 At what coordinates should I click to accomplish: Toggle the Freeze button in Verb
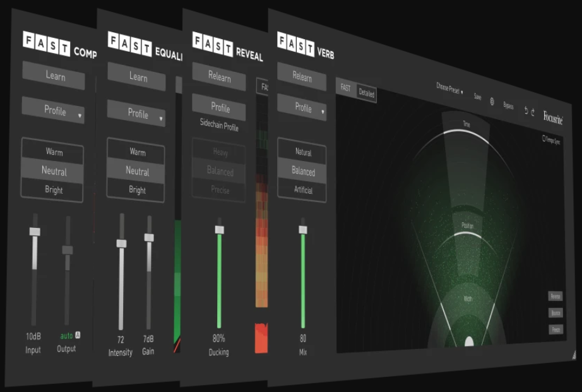click(555, 330)
